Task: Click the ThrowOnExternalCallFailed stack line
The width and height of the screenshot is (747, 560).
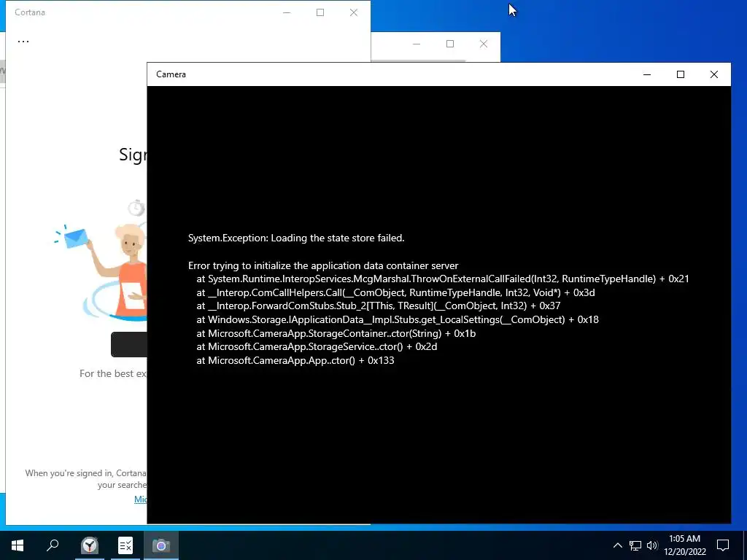Action: pyautogui.click(x=443, y=279)
